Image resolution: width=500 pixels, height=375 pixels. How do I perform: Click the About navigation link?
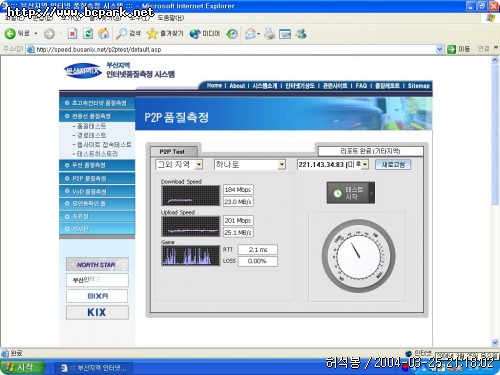(237, 86)
